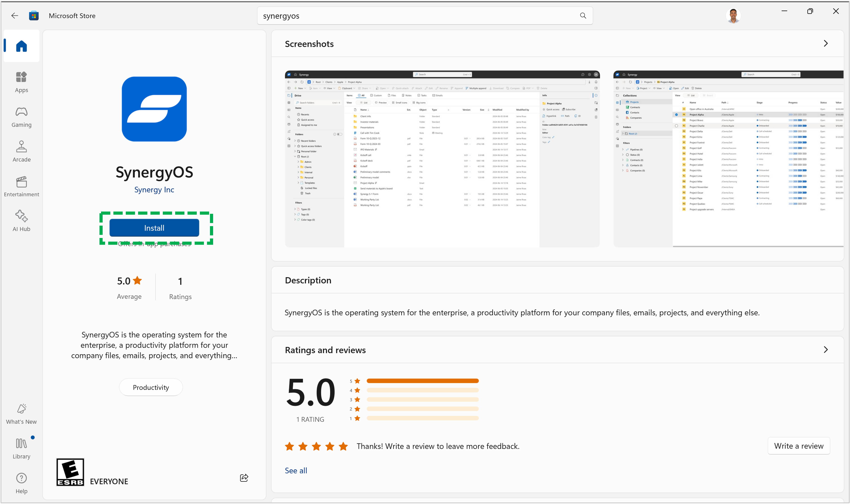Click the Productivity category tag
The image size is (850, 504).
151,387
